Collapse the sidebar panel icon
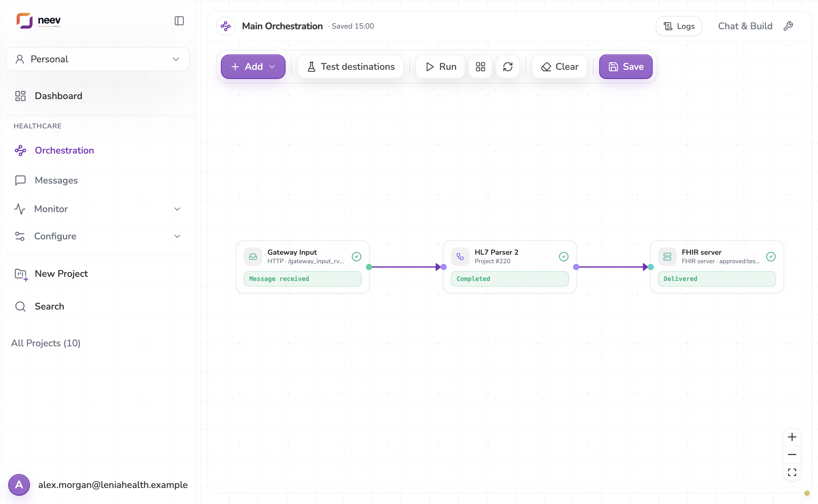Image resolution: width=818 pixels, height=504 pixels. [179, 21]
